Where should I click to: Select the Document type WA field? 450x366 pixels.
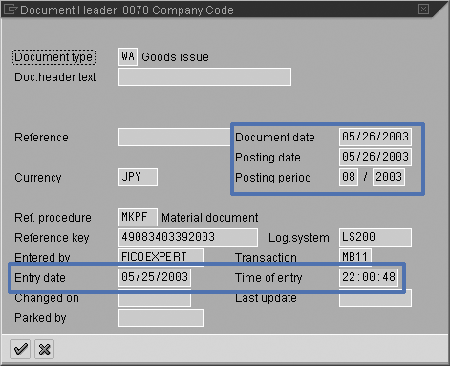pyautogui.click(x=128, y=57)
